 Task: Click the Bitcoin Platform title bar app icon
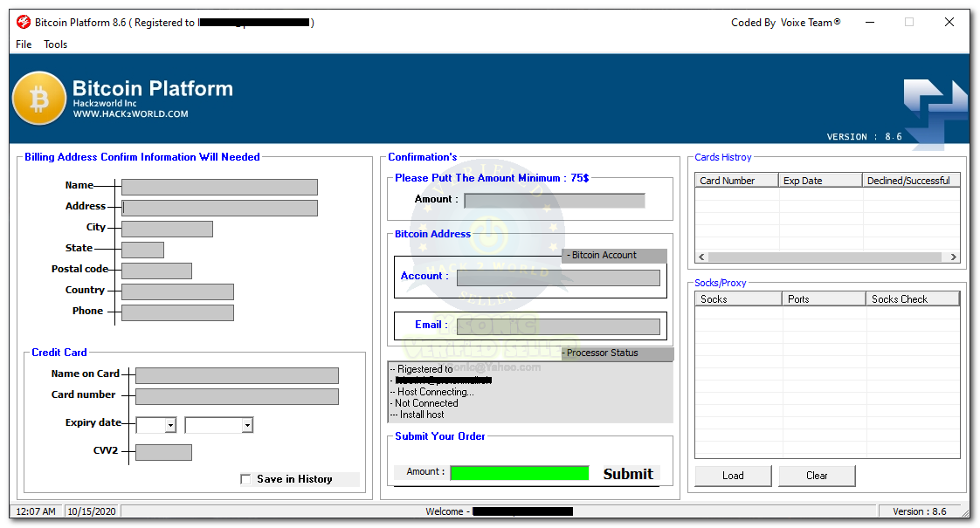pyautogui.click(x=23, y=23)
